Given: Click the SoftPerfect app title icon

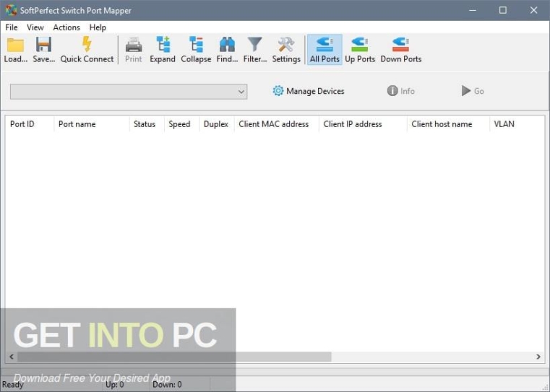Looking at the screenshot, I should (12, 10).
